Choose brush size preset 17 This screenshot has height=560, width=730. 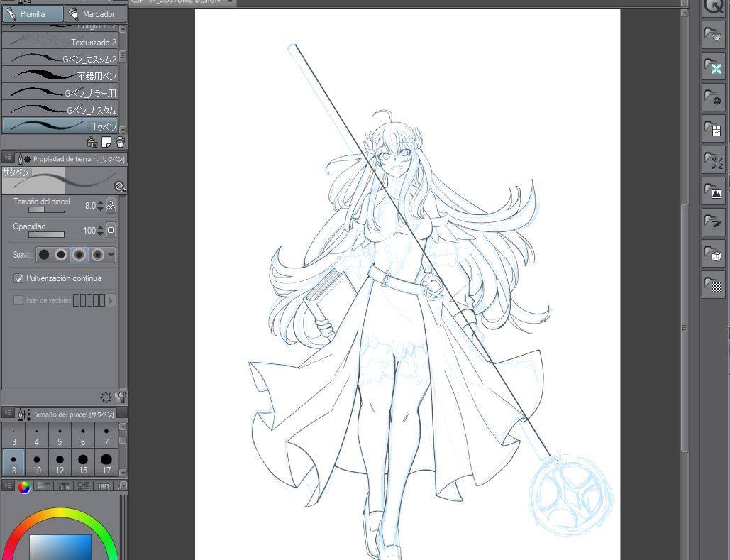point(106,463)
